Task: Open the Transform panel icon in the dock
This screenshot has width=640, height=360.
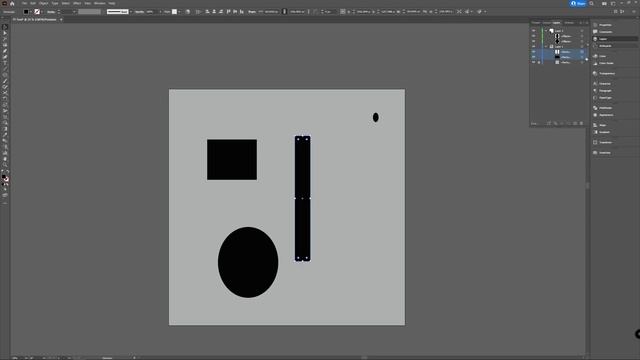Action: point(595,142)
